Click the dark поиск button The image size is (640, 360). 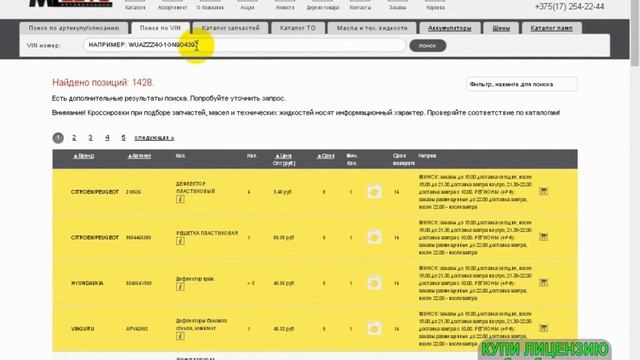click(427, 46)
